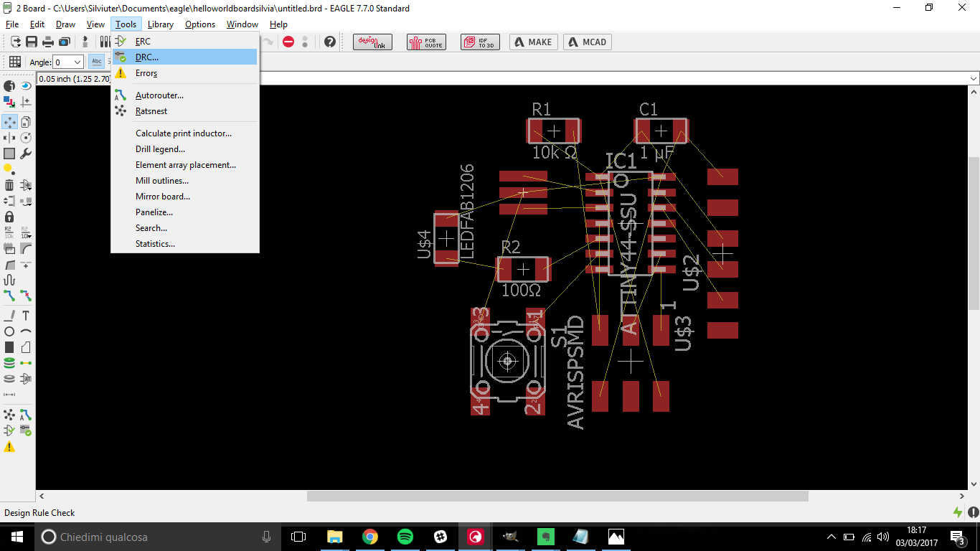
Task: Select the Lock tool
Action: coord(9,217)
